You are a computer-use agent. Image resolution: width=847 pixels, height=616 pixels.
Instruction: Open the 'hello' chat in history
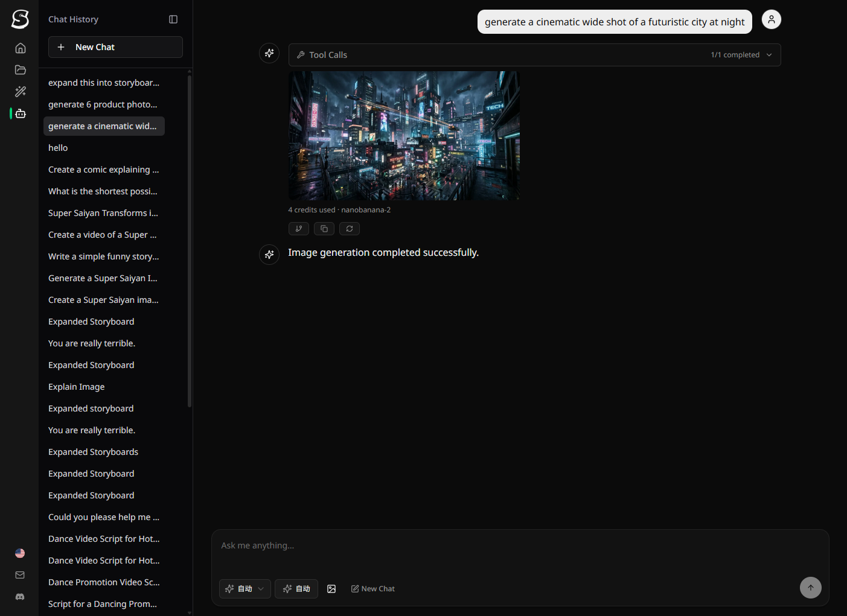point(58,148)
